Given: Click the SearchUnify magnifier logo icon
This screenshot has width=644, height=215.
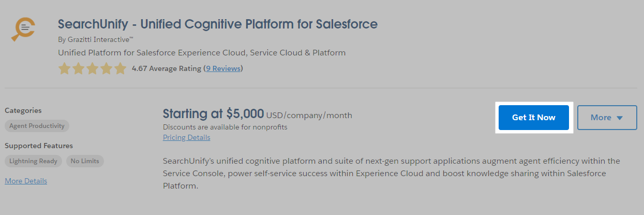Looking at the screenshot, I should (x=23, y=30).
